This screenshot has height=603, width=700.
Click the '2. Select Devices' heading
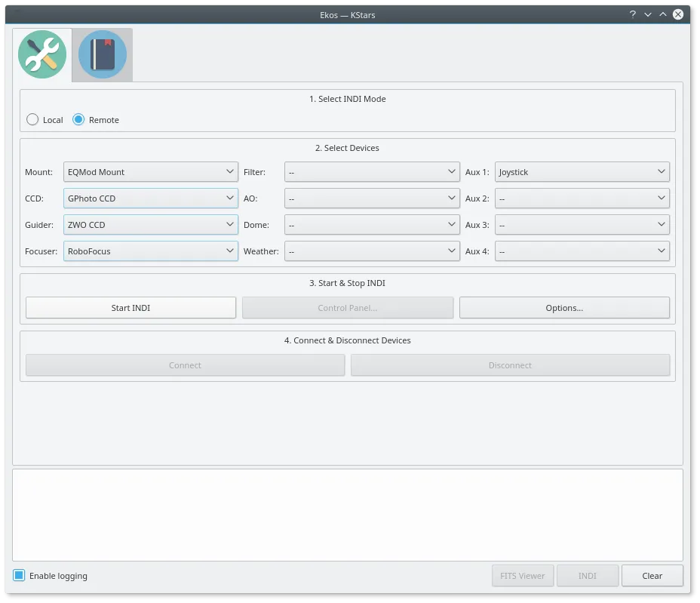(347, 148)
